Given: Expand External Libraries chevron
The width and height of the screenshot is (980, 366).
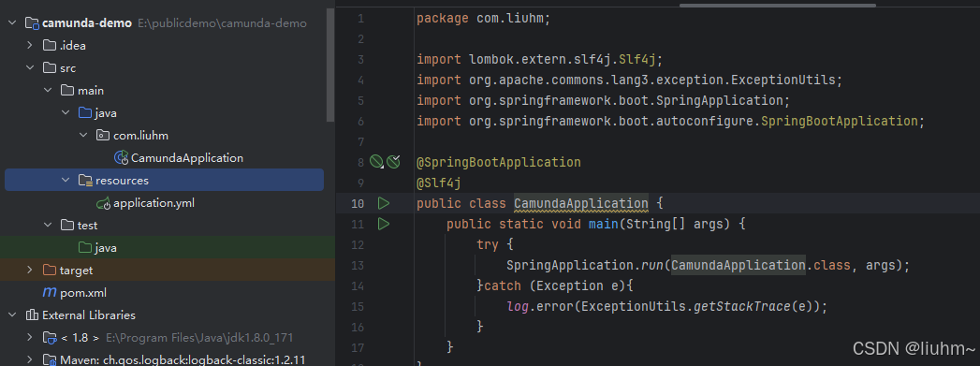Looking at the screenshot, I should click(x=12, y=315).
